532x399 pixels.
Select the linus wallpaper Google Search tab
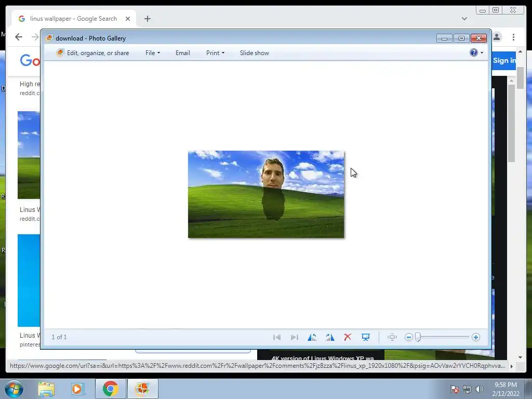(x=74, y=19)
